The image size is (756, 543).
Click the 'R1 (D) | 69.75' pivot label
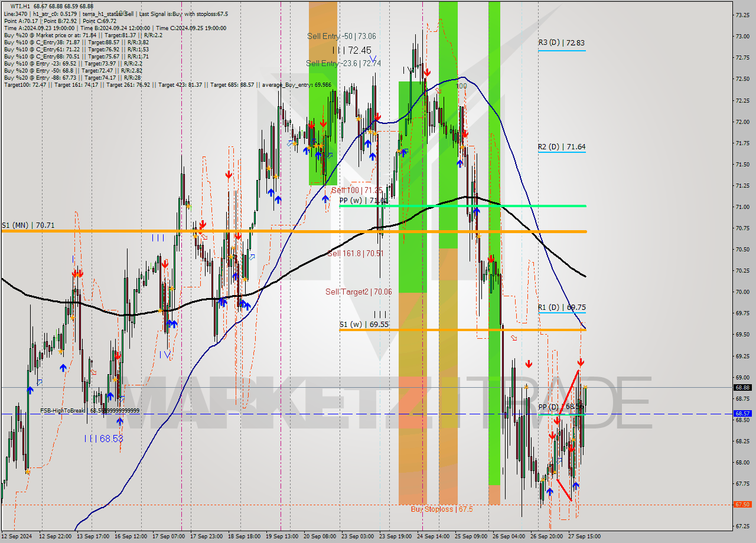[x=561, y=308]
